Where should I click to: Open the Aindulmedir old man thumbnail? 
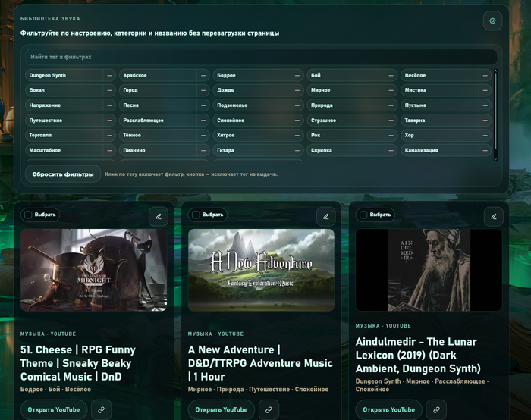click(x=429, y=270)
